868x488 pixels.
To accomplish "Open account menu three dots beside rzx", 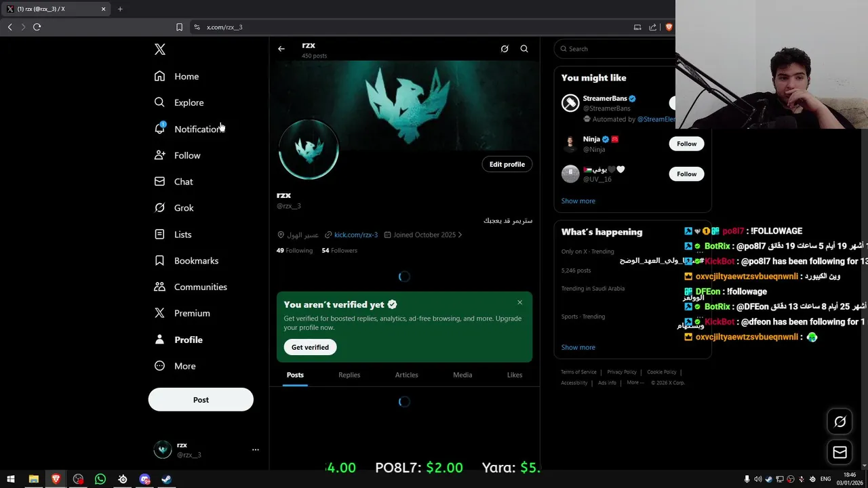I will (x=256, y=449).
